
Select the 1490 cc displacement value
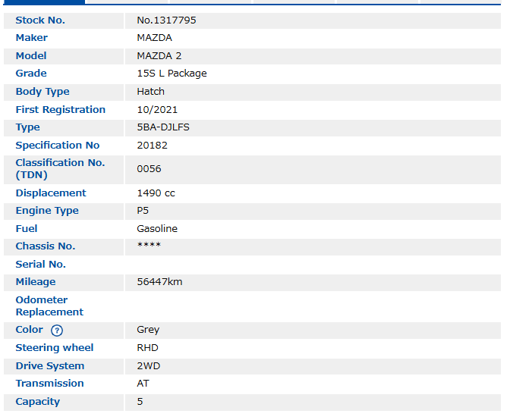click(x=156, y=193)
